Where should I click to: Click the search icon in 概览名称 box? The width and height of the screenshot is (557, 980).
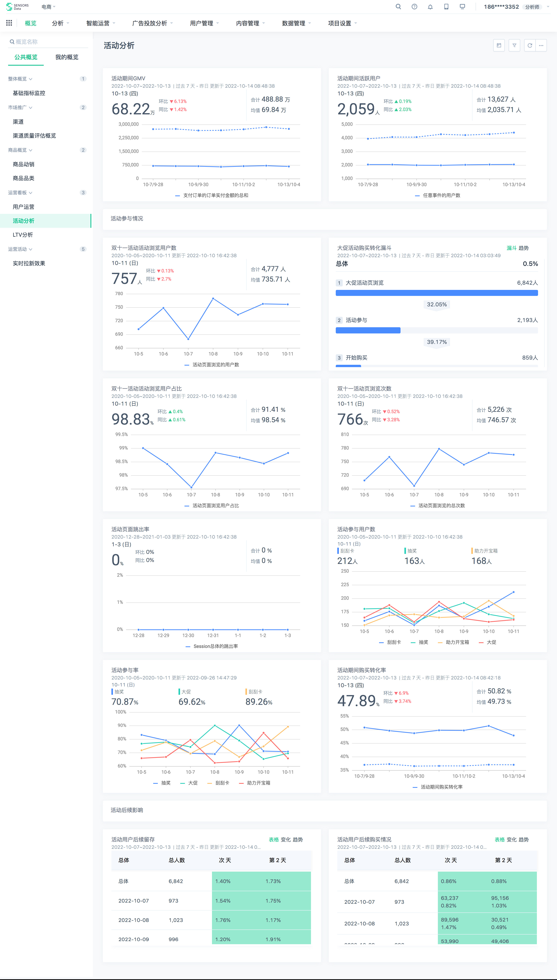pos(12,42)
